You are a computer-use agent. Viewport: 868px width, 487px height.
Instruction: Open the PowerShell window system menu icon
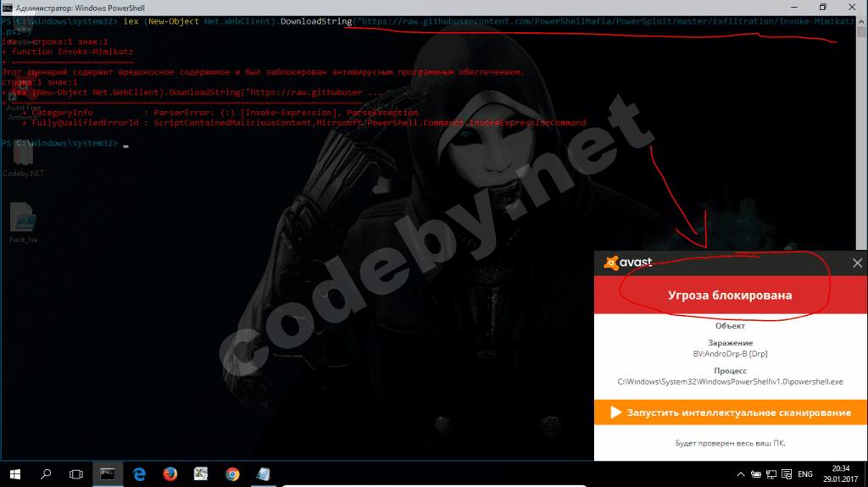(7, 8)
